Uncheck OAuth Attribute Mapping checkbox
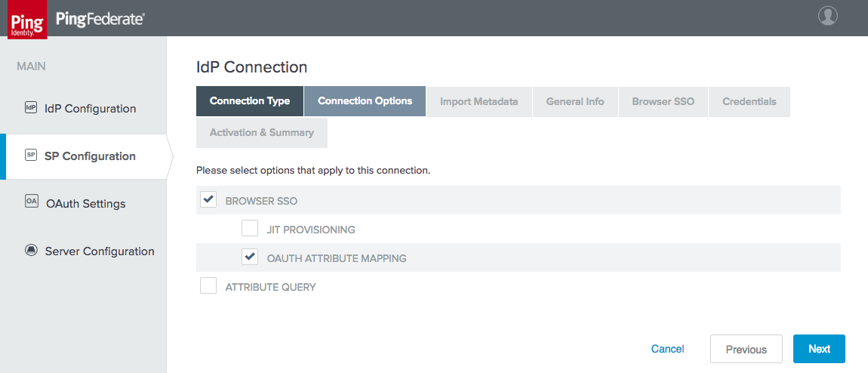 [x=250, y=257]
